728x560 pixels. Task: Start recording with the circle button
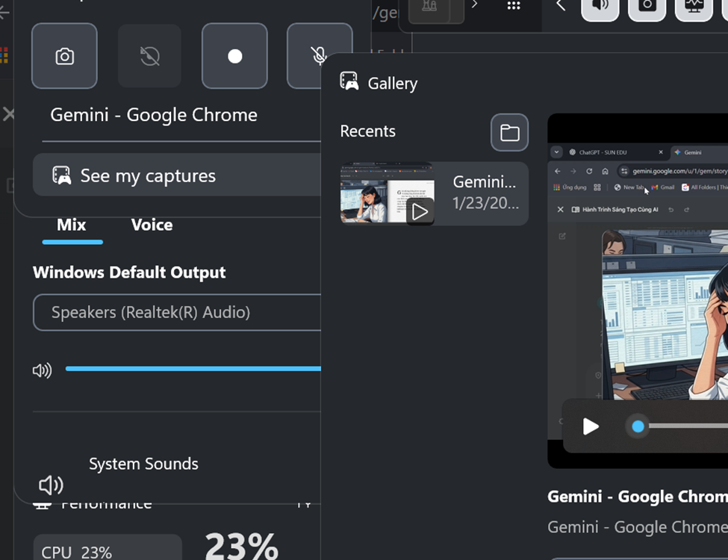(x=234, y=56)
